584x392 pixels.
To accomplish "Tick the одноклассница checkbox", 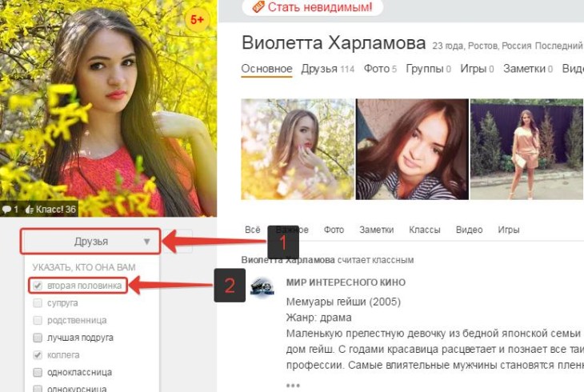I will 38,372.
